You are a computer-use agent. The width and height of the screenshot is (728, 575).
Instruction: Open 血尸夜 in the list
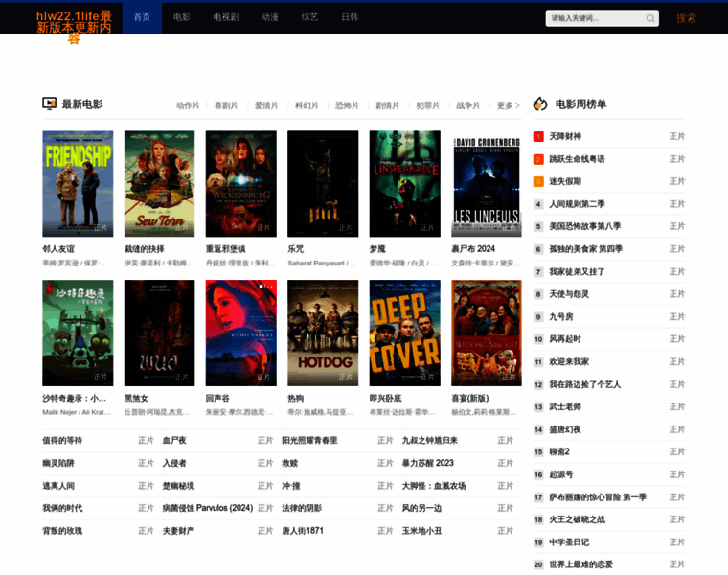174,441
